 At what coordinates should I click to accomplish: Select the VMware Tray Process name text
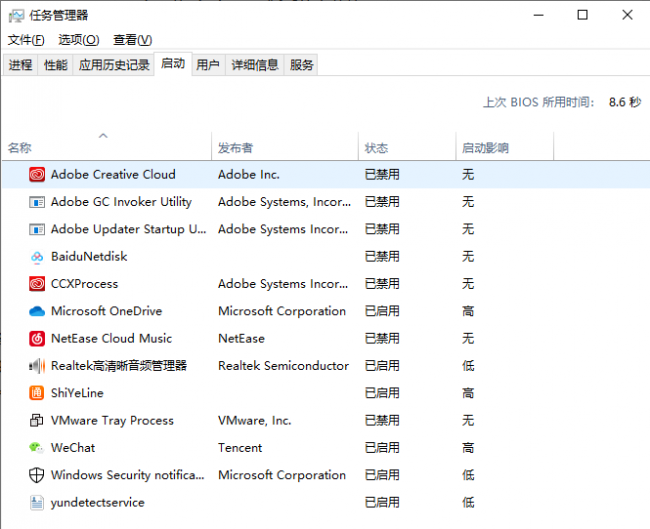112,421
